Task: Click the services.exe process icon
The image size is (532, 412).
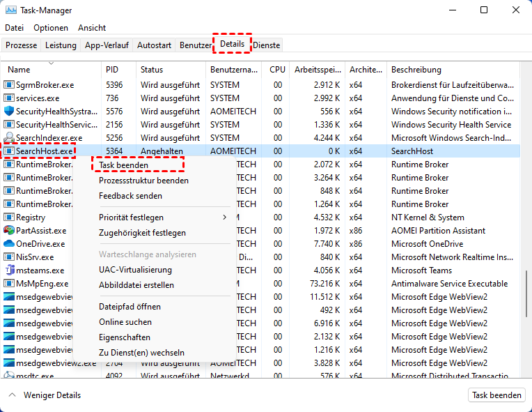Action: [x=9, y=98]
